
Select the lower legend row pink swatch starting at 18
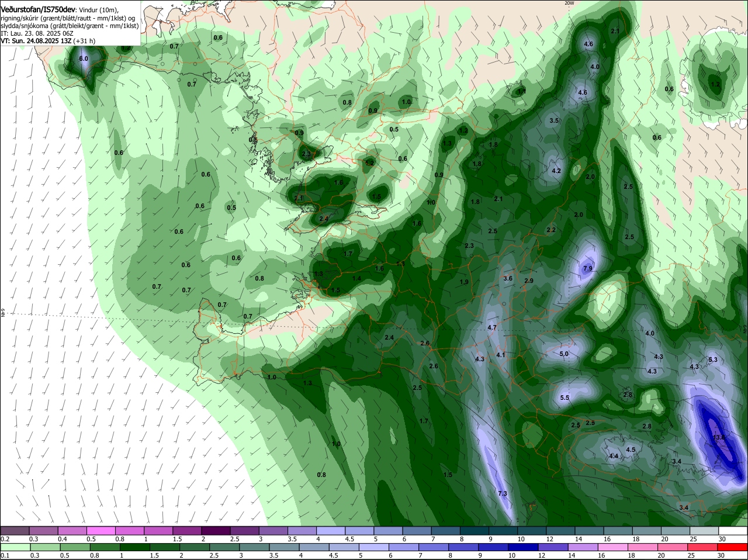643,547
